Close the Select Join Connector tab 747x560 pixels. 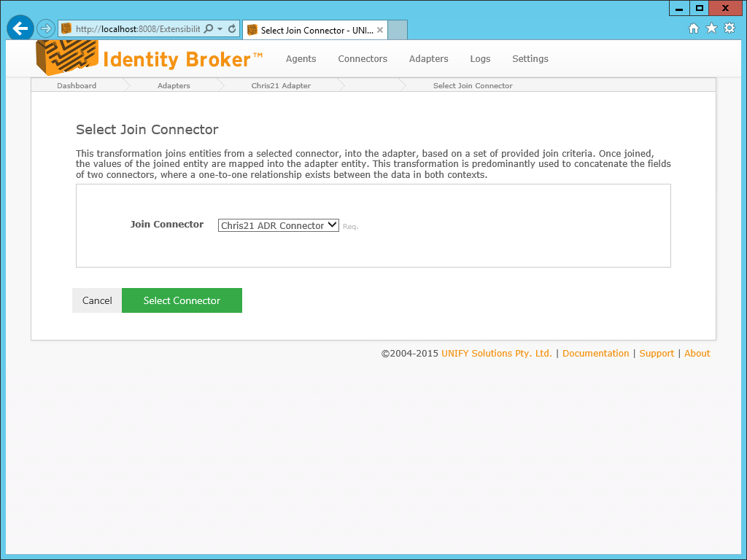pyautogui.click(x=379, y=30)
